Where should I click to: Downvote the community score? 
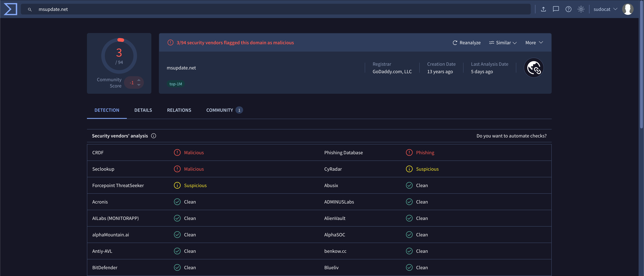point(139,85)
